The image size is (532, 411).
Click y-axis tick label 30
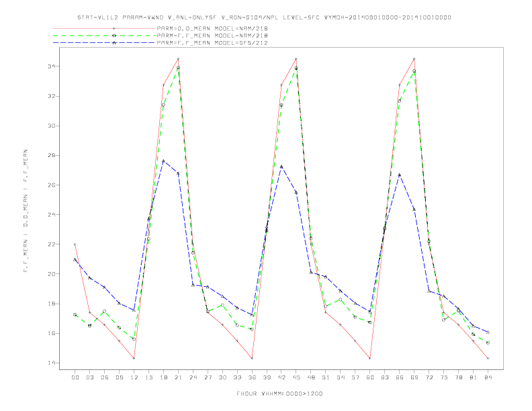pos(51,126)
